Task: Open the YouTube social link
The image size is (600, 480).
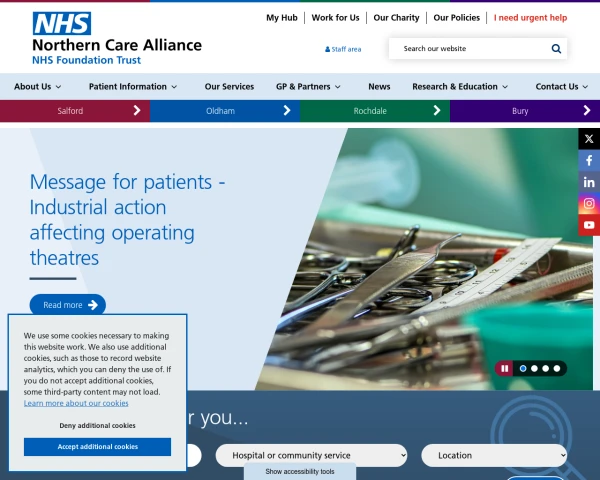Action: point(589,225)
